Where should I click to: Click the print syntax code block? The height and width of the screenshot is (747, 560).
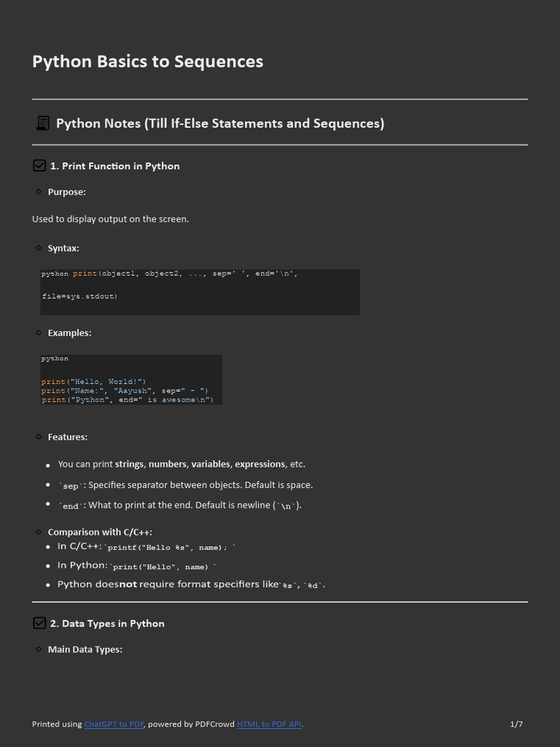coord(199,291)
